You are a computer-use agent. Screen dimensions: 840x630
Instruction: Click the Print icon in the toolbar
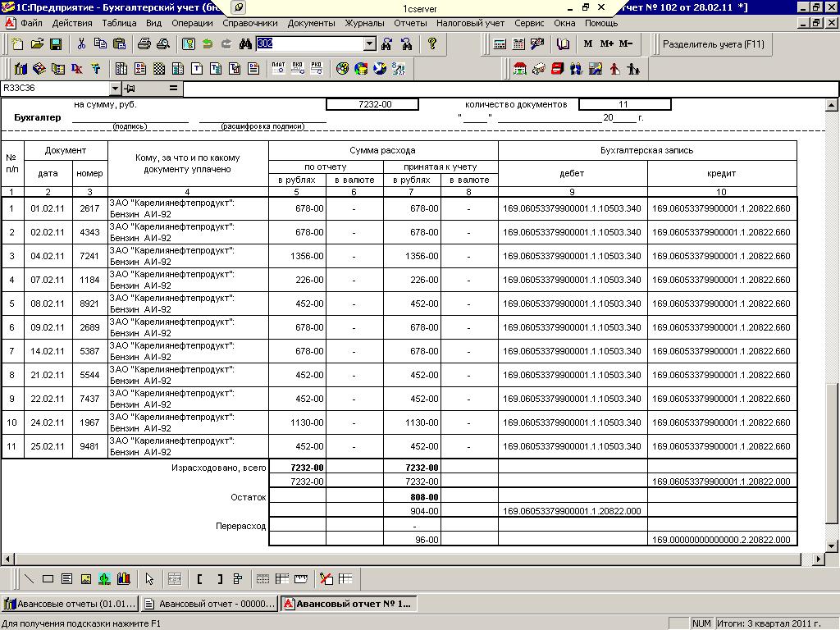point(144,44)
